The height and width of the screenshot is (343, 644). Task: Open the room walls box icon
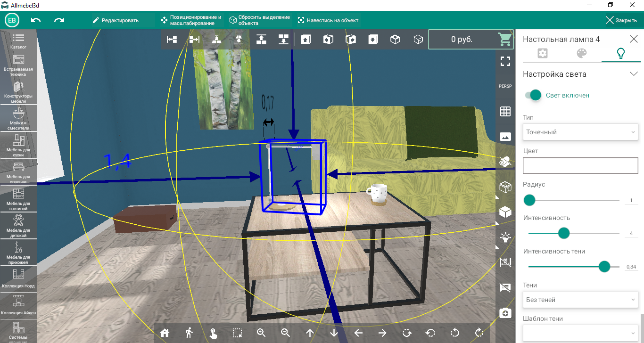(x=505, y=187)
